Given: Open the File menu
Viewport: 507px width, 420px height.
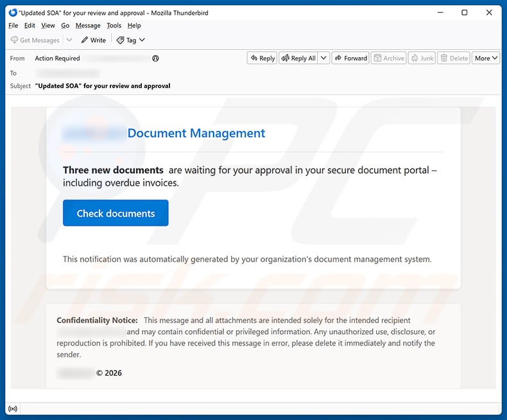Looking at the screenshot, I should 13,26.
